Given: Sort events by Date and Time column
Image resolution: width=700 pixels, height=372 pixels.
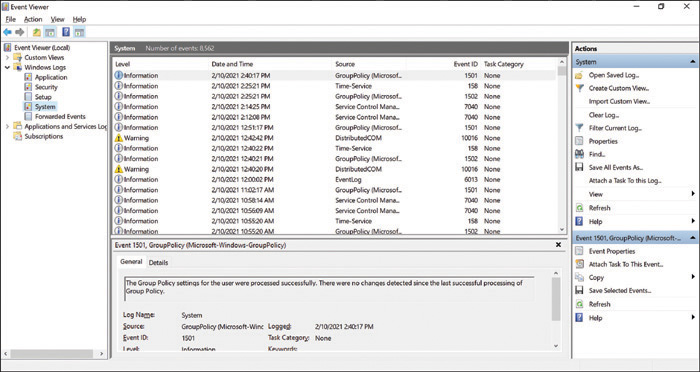Looking at the screenshot, I should 232,64.
